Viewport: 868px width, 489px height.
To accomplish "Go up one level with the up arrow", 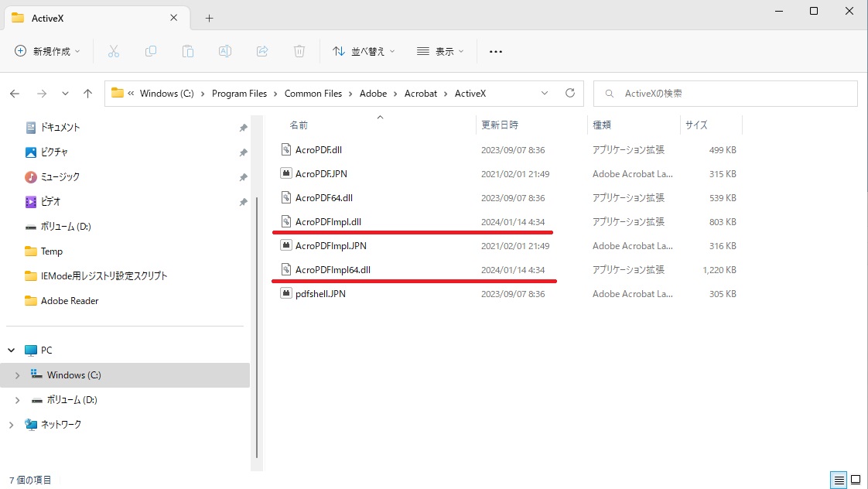I will tap(87, 93).
